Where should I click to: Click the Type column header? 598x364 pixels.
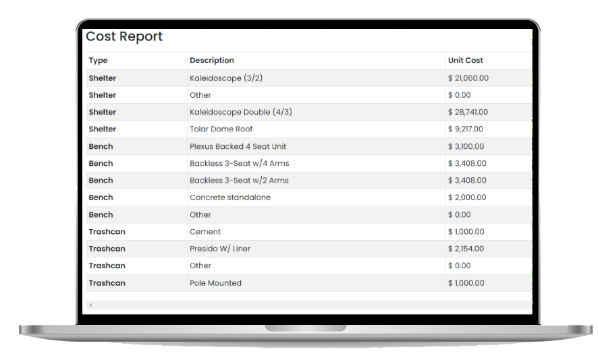tap(98, 60)
